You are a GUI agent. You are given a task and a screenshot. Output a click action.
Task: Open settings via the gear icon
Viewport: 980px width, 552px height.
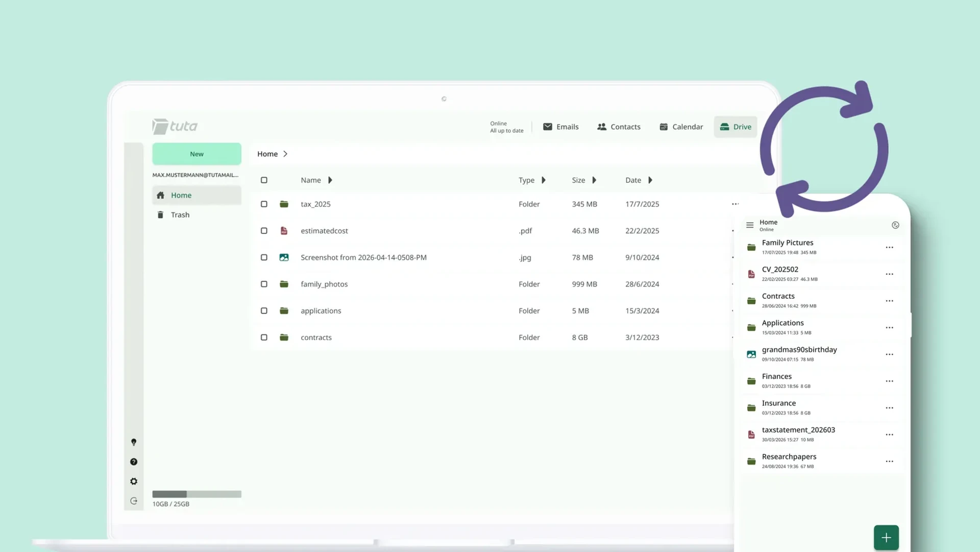point(134,481)
